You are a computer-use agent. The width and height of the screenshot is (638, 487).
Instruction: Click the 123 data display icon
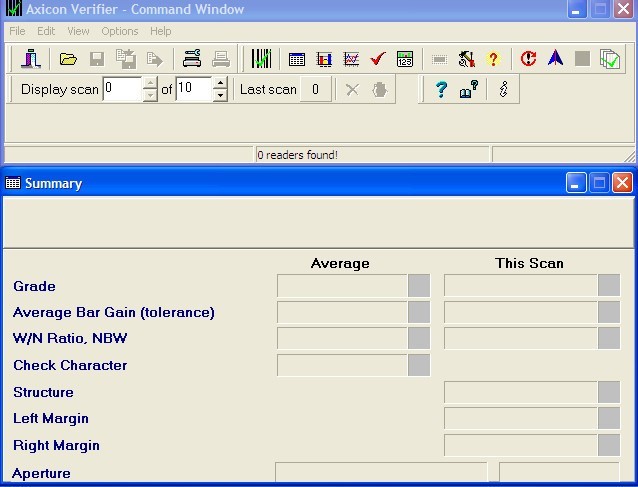pyautogui.click(x=405, y=59)
